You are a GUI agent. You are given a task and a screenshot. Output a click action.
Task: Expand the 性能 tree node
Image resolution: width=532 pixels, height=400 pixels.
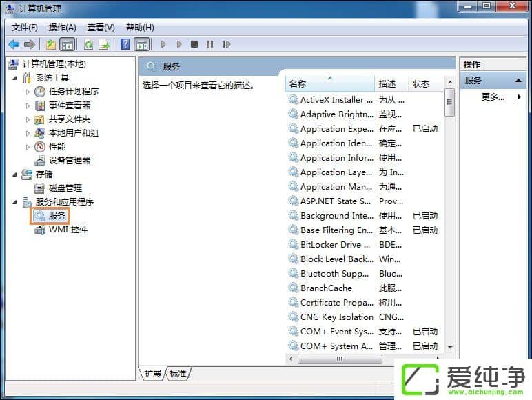coord(28,147)
